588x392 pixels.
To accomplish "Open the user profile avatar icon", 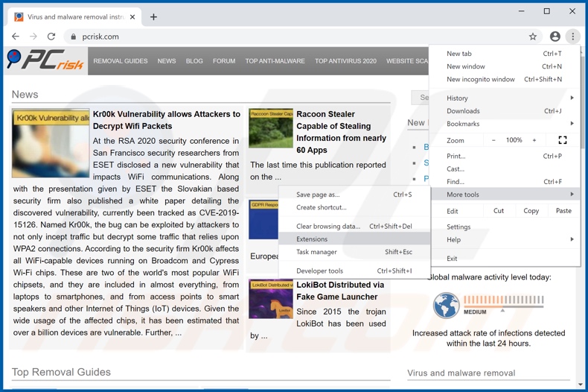I will (x=555, y=37).
